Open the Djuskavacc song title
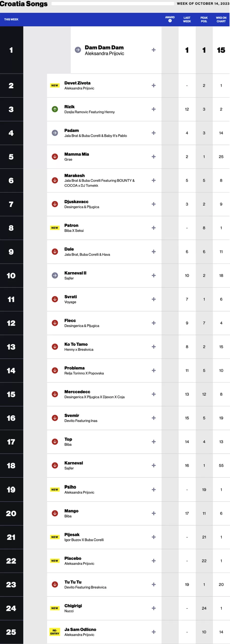The width and height of the screenshot is (230, 644). point(76,202)
